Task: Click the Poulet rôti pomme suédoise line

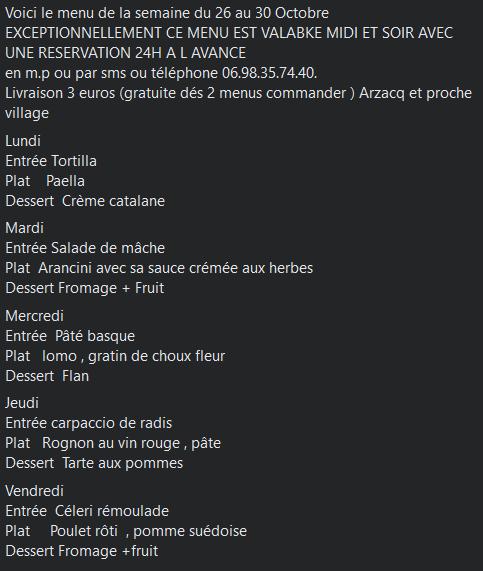Action: (x=126, y=531)
